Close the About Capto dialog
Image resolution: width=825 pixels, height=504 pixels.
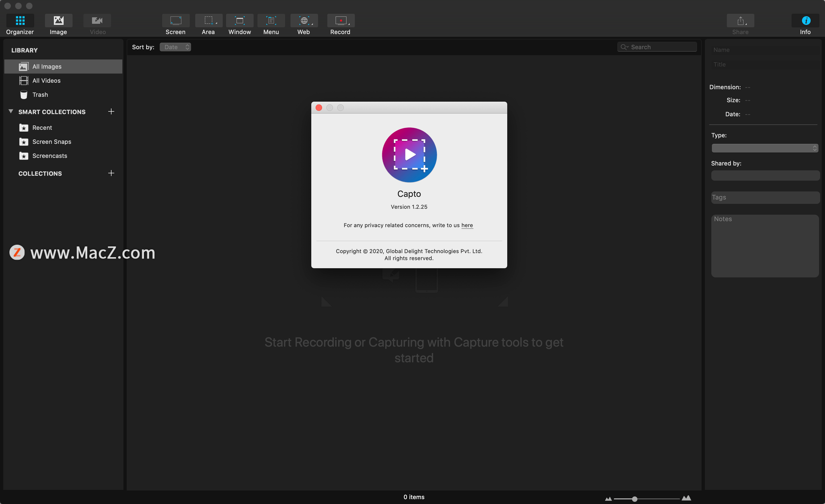[319, 108]
